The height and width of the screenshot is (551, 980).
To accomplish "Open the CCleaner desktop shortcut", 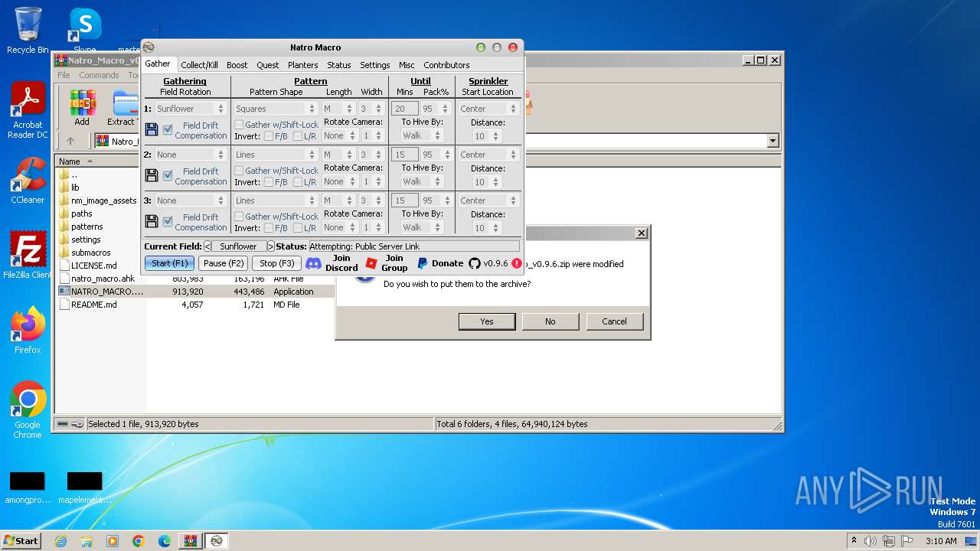I will (x=28, y=181).
